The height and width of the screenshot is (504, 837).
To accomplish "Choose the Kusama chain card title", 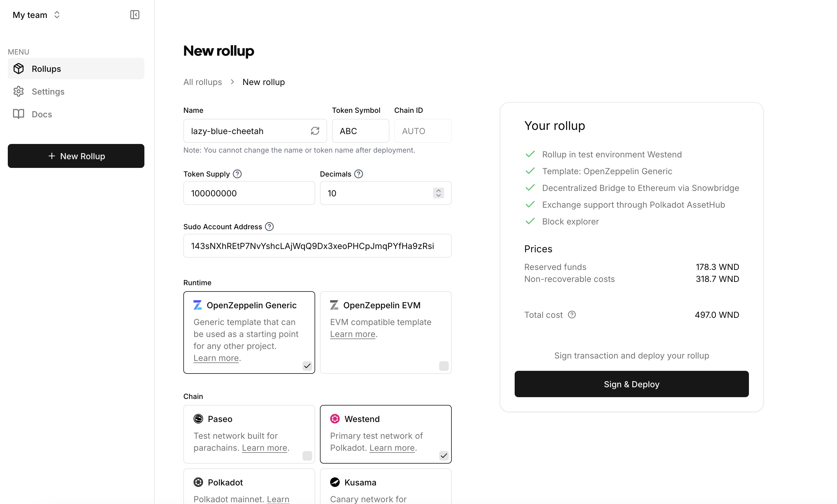I will (360, 482).
